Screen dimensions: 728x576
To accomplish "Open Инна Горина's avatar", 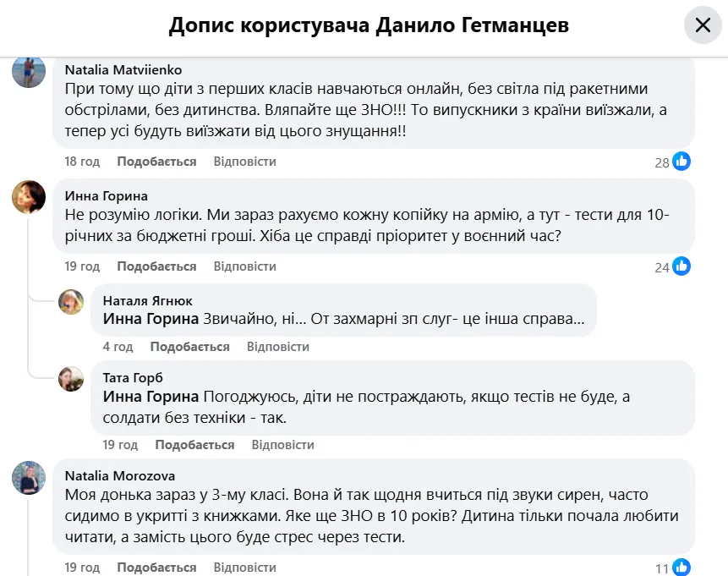I will tap(28, 197).
